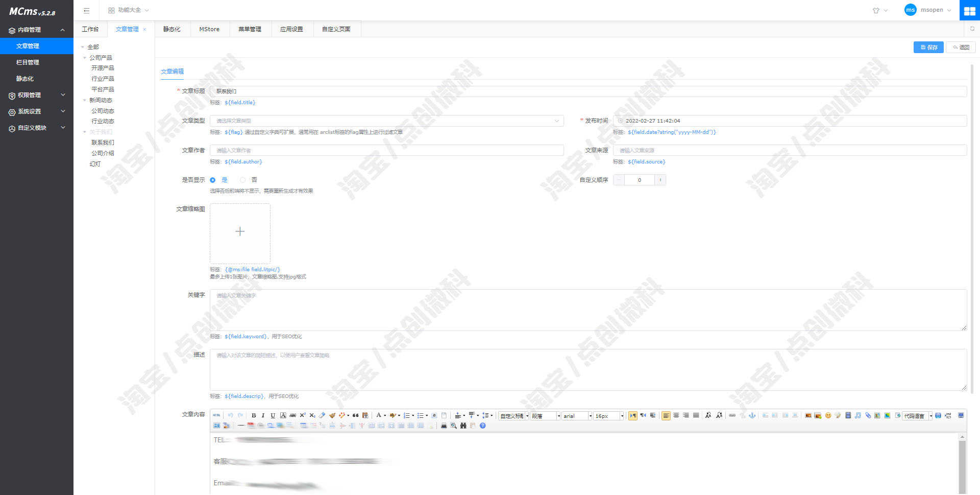The height and width of the screenshot is (495, 980).
Task: Toggle underline formatting in editor toolbar
Action: (x=273, y=415)
